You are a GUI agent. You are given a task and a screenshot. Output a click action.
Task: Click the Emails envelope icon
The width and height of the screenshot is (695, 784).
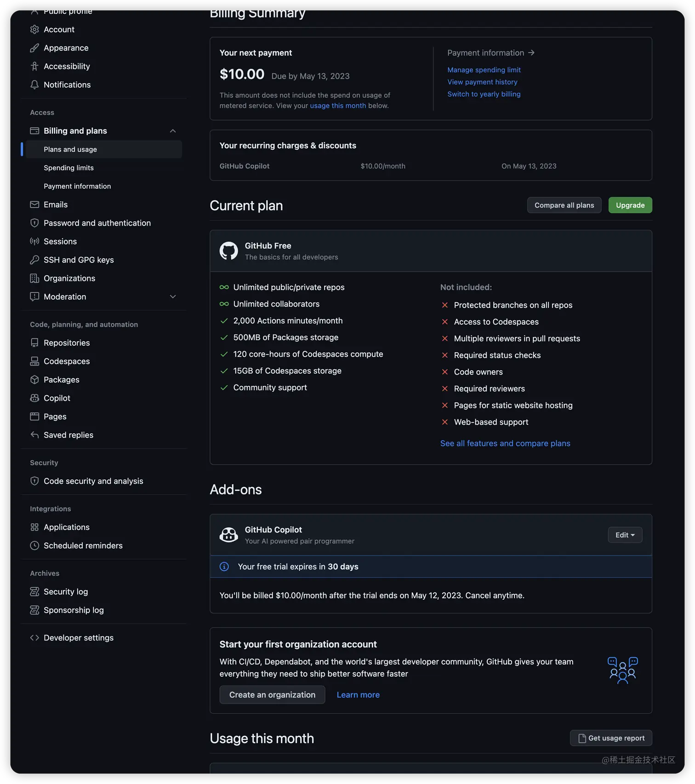tap(34, 205)
